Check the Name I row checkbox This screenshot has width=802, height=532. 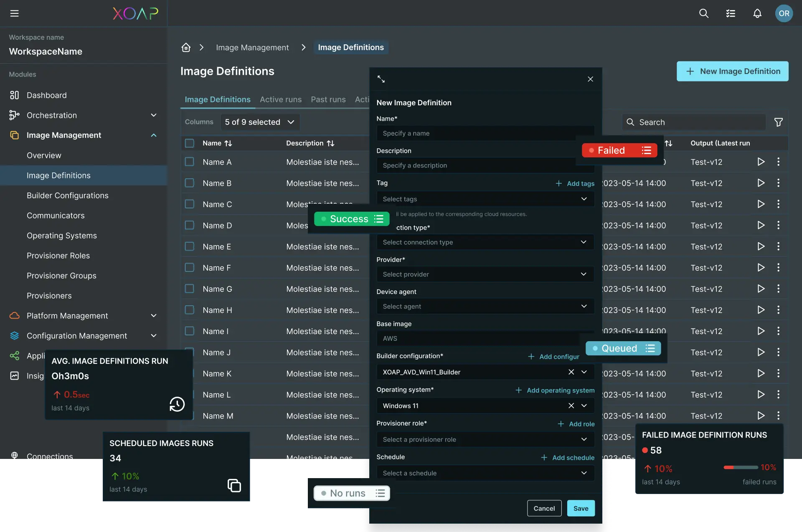point(189,331)
